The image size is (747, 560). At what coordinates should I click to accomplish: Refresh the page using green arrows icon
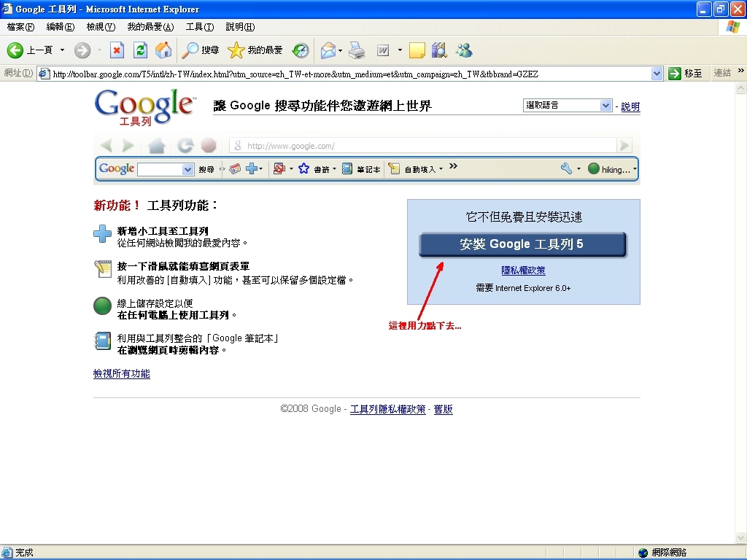pos(140,50)
